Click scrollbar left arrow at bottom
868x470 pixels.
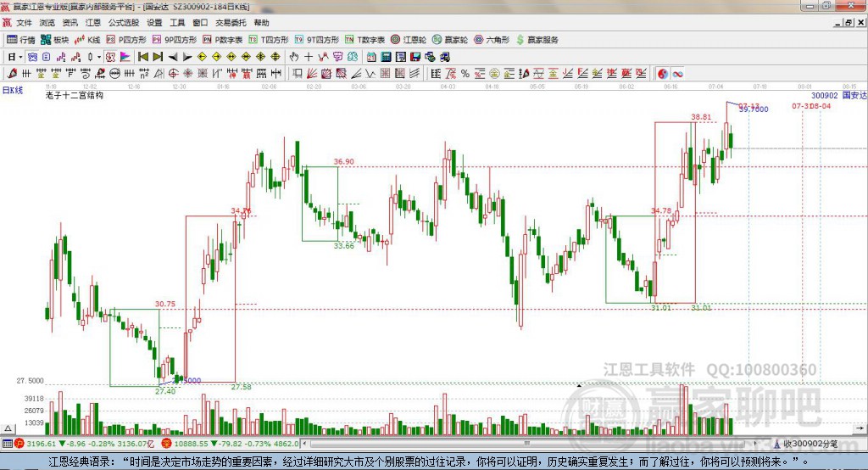305,444
